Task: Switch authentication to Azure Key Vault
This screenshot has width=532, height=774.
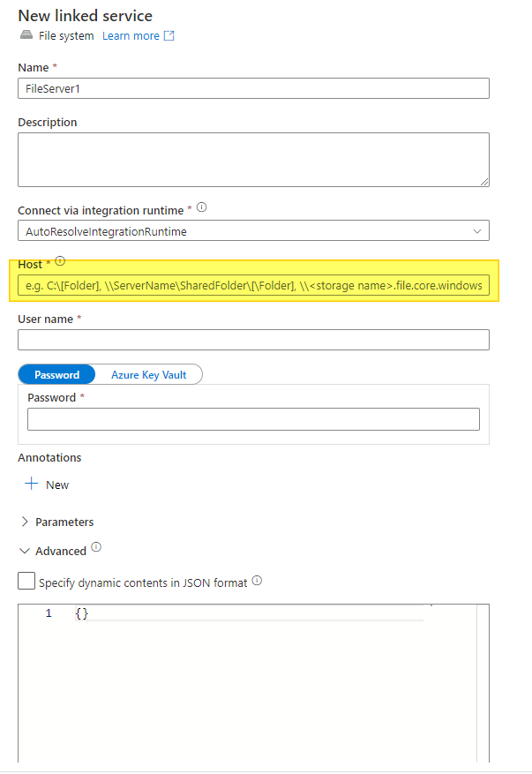Action: tap(148, 374)
